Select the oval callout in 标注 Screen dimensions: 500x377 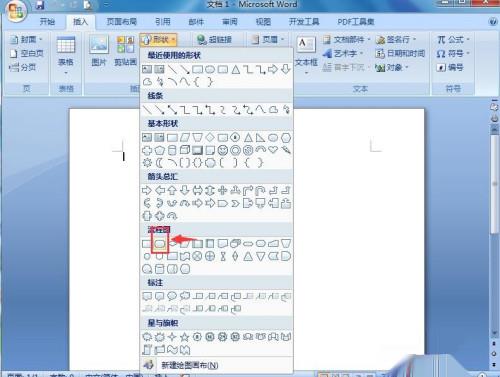[x=172, y=296]
